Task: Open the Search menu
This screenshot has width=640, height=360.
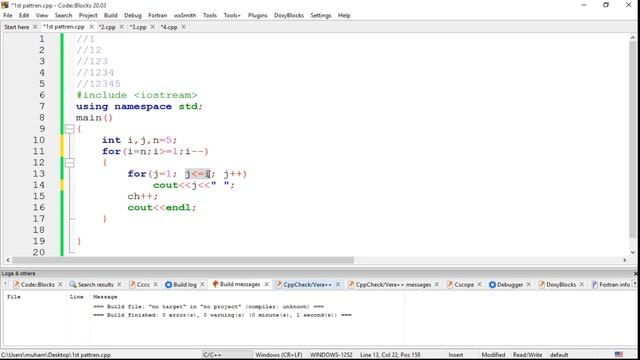Action: [x=64, y=16]
